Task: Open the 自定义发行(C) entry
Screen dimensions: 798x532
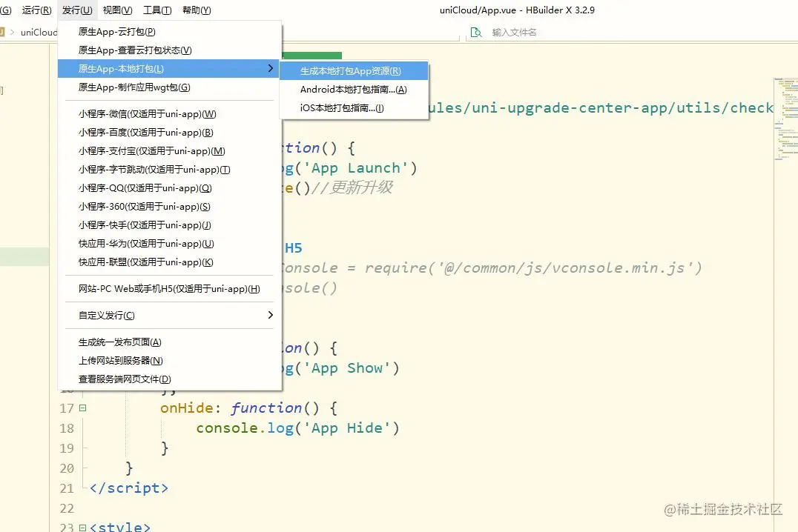Action: point(170,316)
